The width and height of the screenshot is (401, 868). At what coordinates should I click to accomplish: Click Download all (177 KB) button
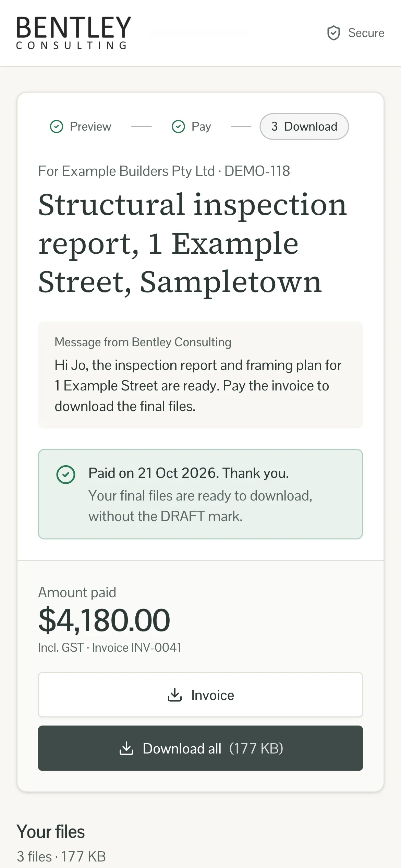coord(200,748)
